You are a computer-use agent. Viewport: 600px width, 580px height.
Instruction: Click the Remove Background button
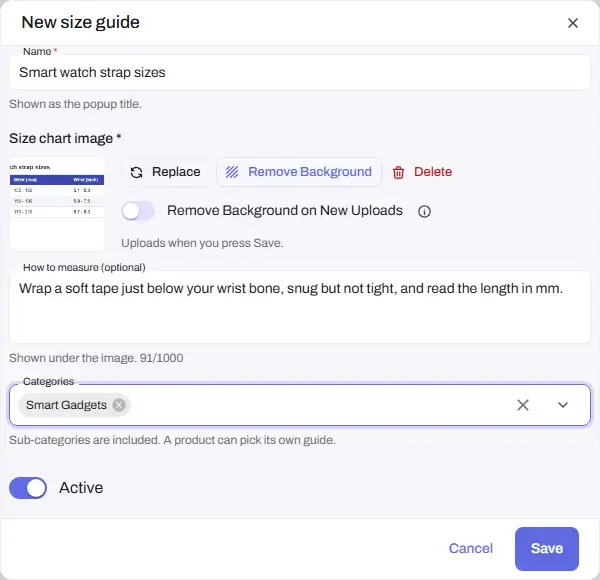click(x=299, y=172)
